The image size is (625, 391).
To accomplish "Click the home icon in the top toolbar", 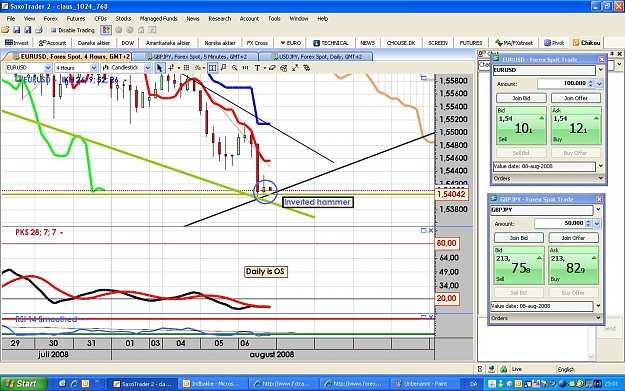I will coord(141,30).
